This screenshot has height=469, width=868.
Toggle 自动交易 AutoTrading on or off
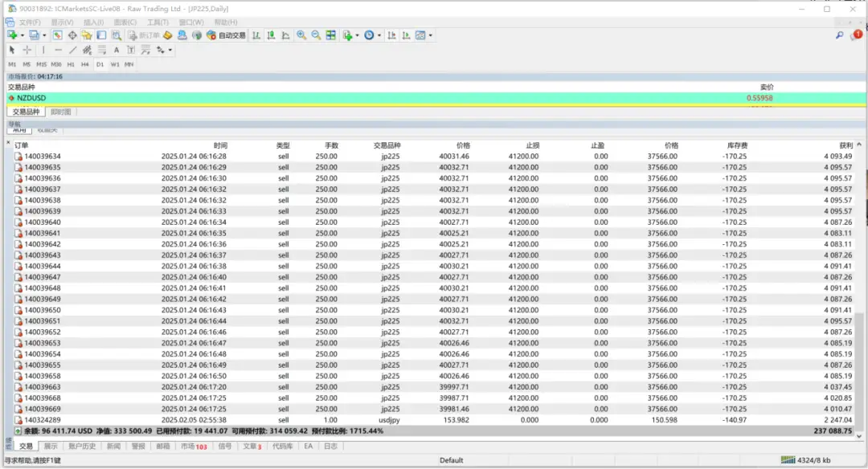point(226,35)
